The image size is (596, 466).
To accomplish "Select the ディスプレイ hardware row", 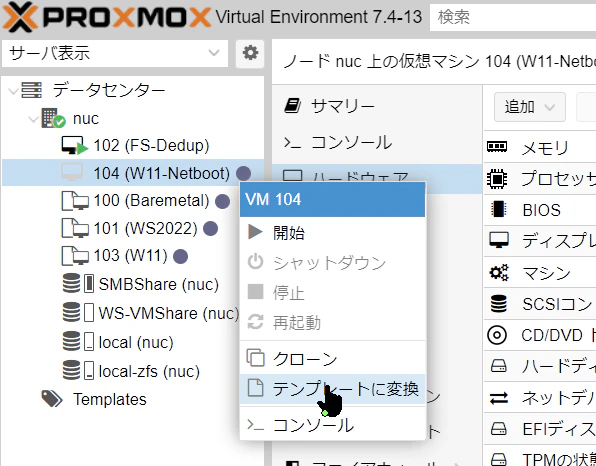I will tap(540, 241).
